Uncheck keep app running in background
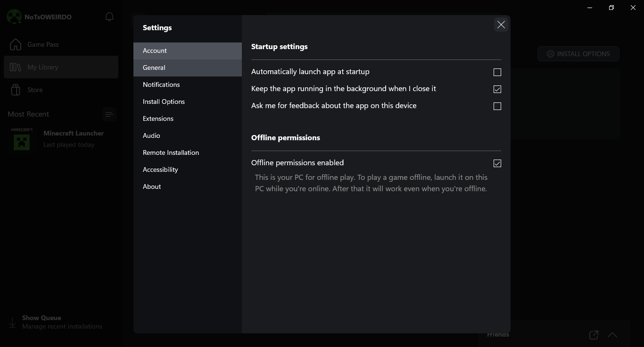The image size is (644, 347). click(497, 89)
